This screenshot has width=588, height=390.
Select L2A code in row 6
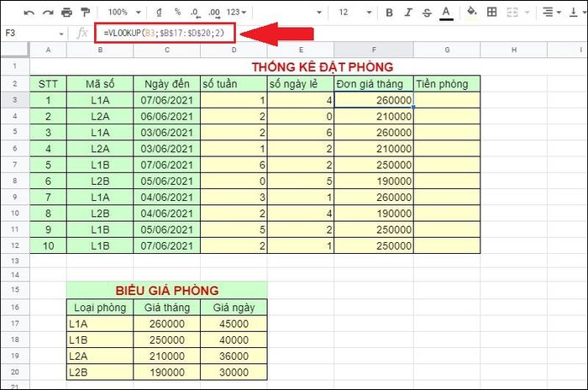(100, 149)
